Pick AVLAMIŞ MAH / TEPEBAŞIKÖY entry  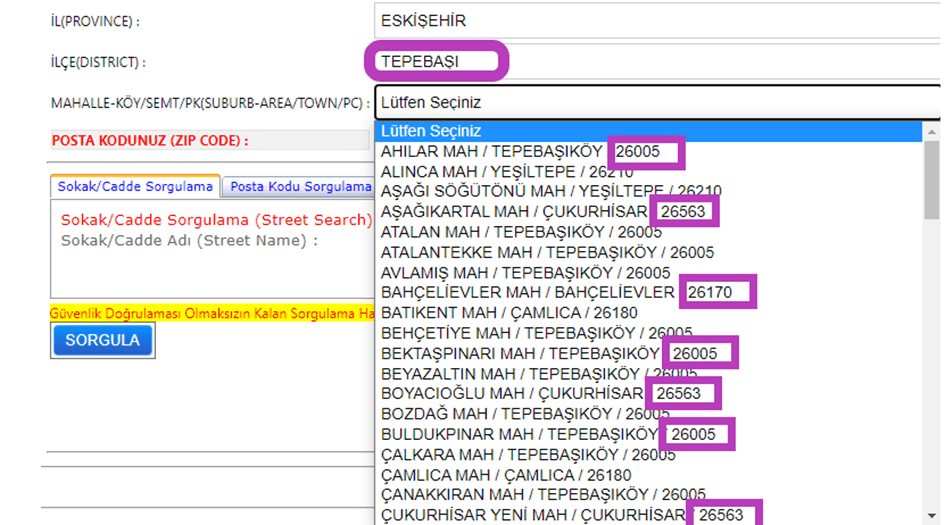pos(525,273)
